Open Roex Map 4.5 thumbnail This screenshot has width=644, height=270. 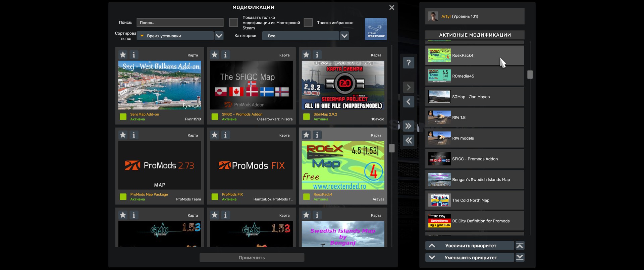point(343,165)
